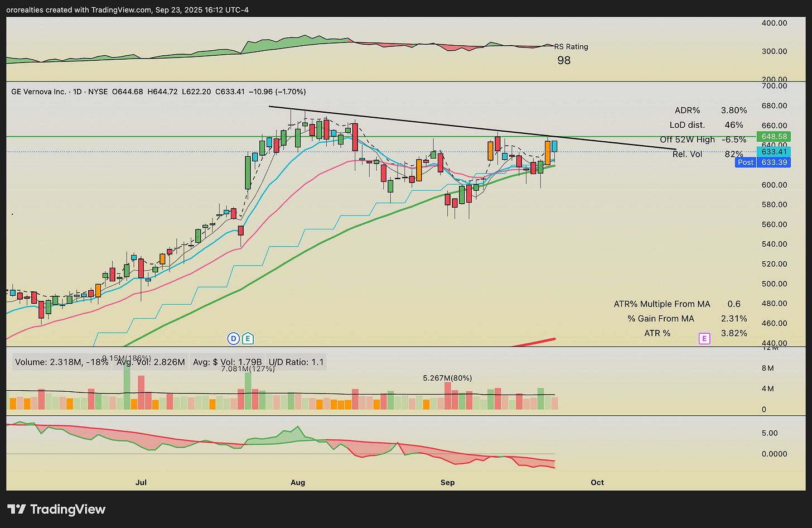
Task: Click the 3.82% ATR value
Action: (x=734, y=333)
